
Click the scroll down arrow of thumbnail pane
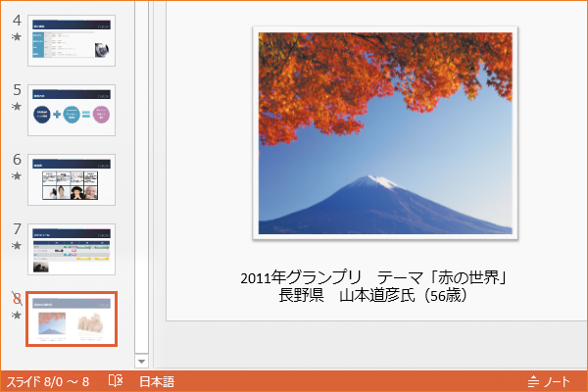coord(141,362)
